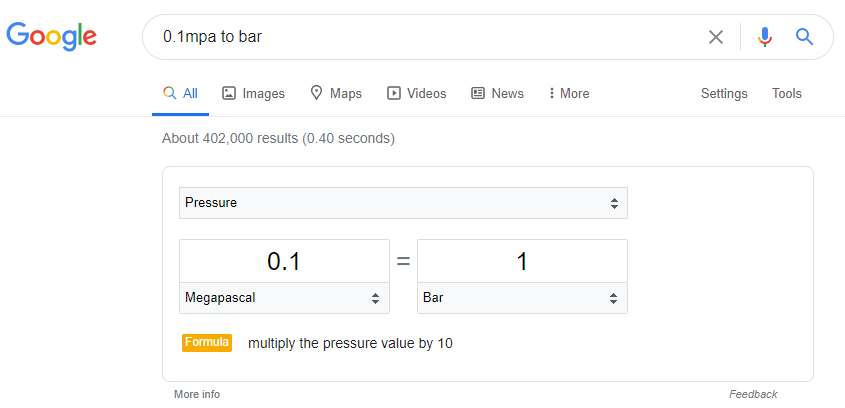Click the 0.1 value input field
Screen dimensions: 845x408
[284, 261]
